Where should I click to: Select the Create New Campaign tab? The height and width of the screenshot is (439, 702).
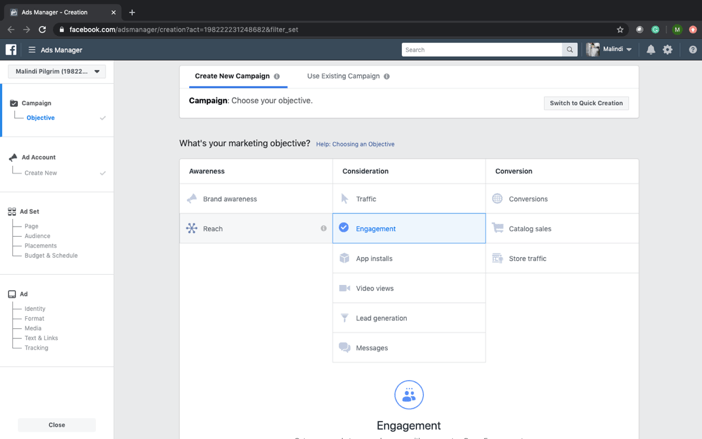tap(232, 76)
